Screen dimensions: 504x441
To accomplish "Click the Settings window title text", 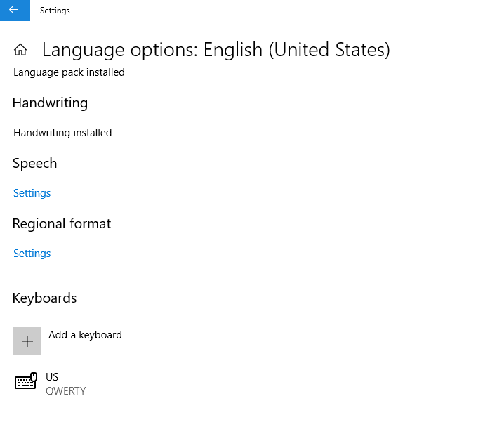I will point(55,11).
